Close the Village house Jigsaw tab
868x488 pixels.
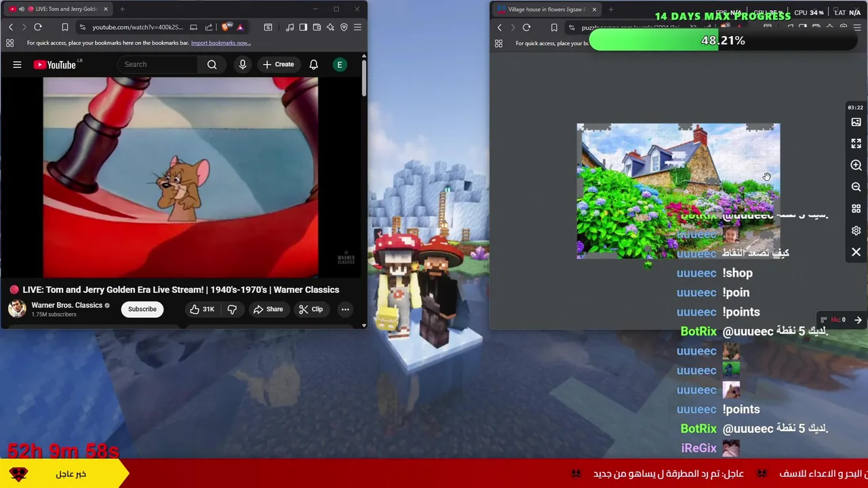tap(594, 9)
